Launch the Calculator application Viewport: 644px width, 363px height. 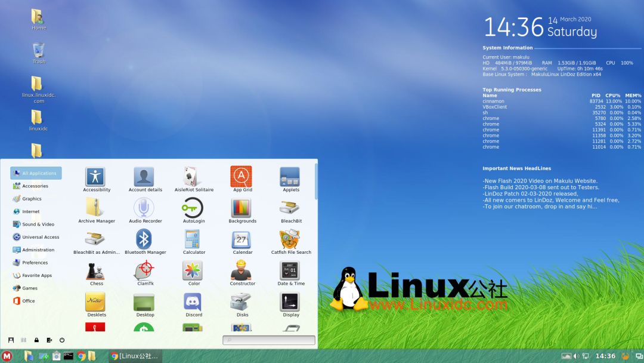pyautogui.click(x=193, y=239)
